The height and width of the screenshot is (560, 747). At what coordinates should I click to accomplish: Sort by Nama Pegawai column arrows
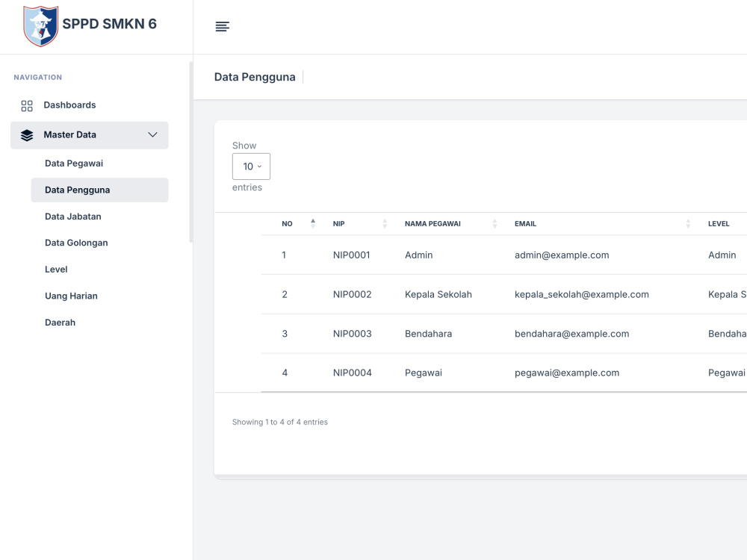coord(495,223)
